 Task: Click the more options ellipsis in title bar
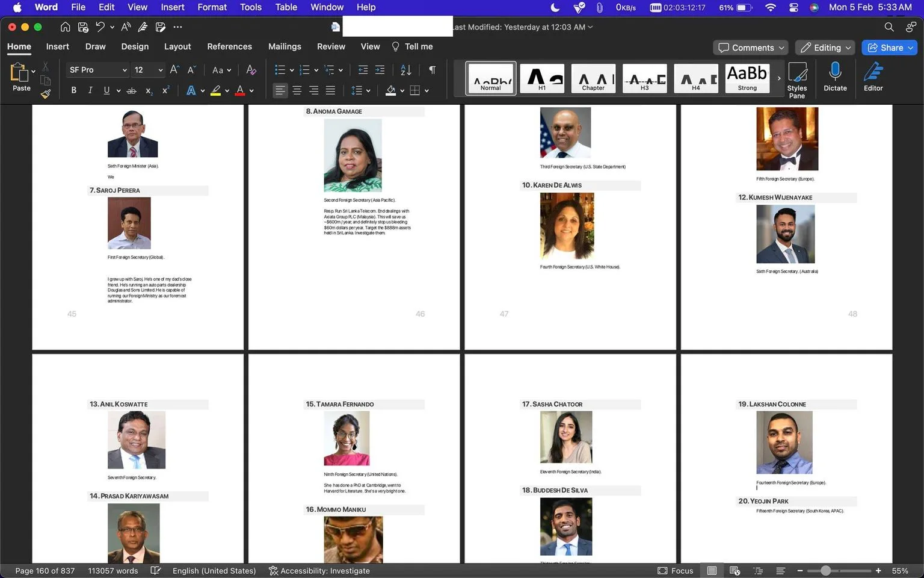177,27
